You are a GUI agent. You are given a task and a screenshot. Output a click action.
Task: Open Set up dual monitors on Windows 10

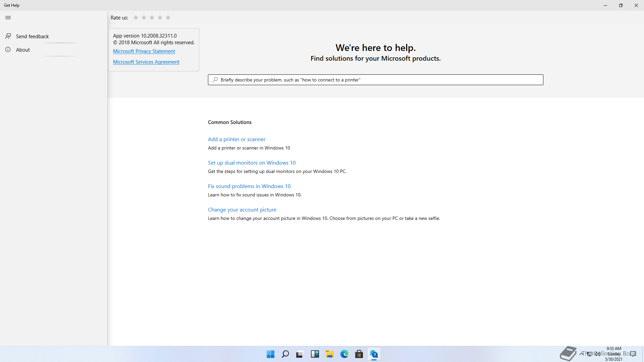click(252, 163)
